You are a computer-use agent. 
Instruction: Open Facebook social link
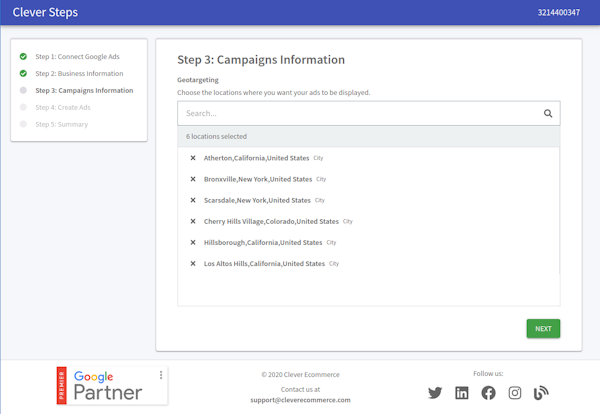(488, 393)
